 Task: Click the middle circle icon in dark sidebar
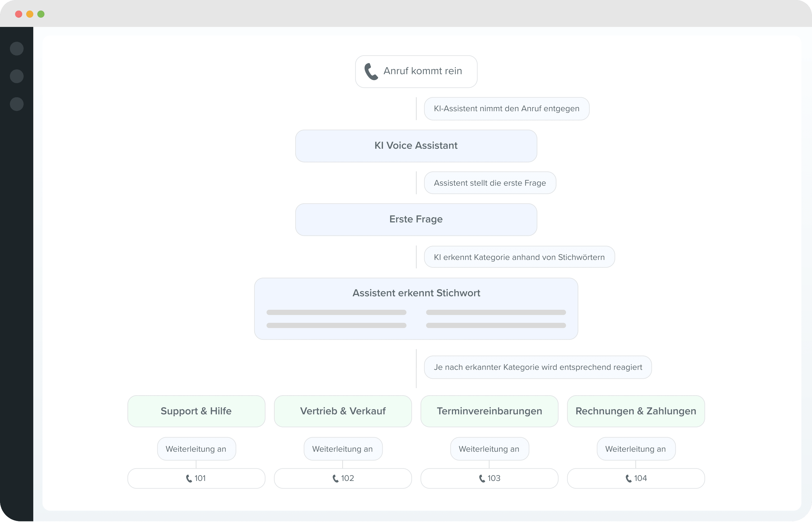pos(17,76)
